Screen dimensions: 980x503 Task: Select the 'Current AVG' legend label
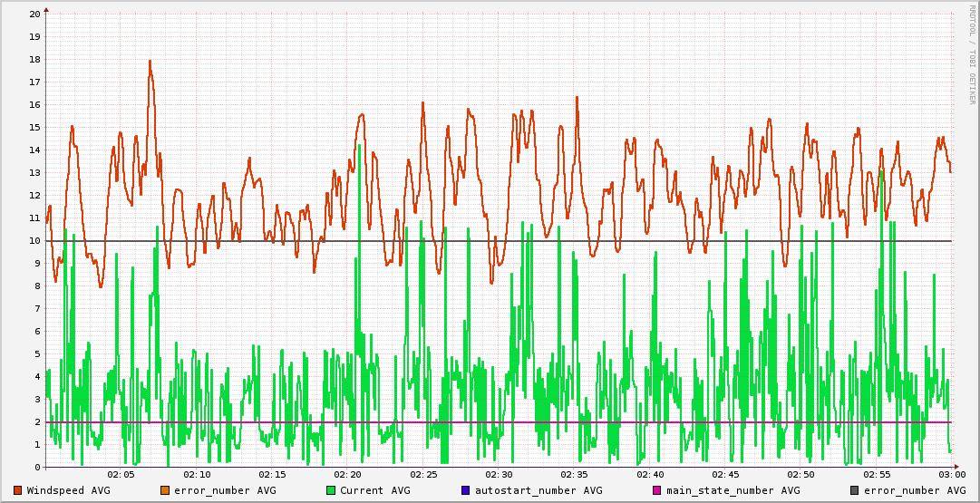pyautogui.click(x=375, y=490)
